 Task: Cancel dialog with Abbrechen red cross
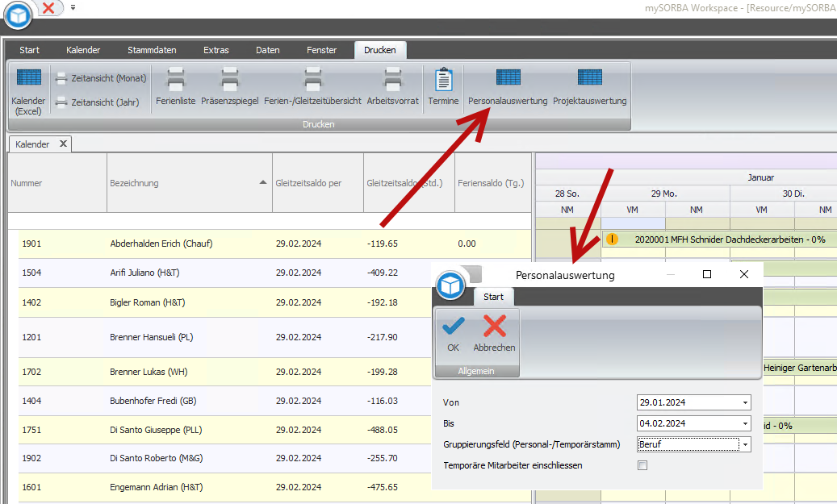coord(494,335)
